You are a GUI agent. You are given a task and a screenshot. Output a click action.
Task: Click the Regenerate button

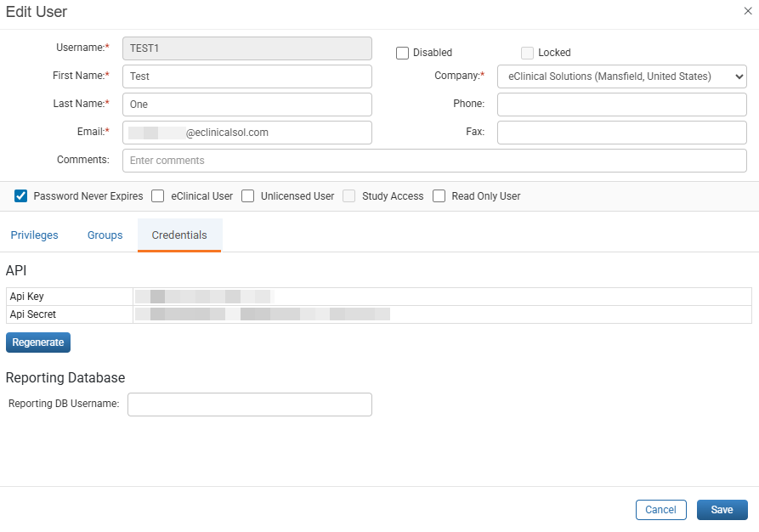pyautogui.click(x=38, y=342)
